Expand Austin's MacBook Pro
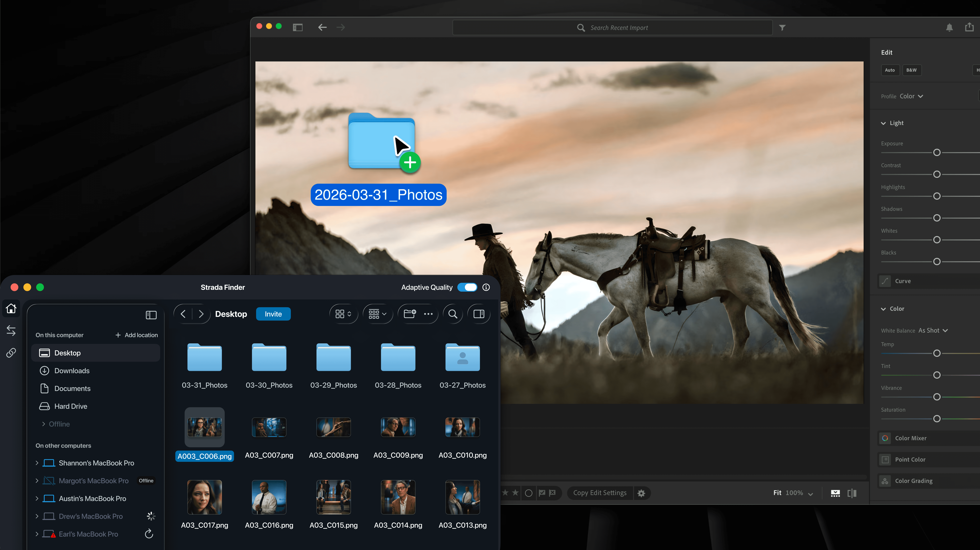 coord(37,499)
